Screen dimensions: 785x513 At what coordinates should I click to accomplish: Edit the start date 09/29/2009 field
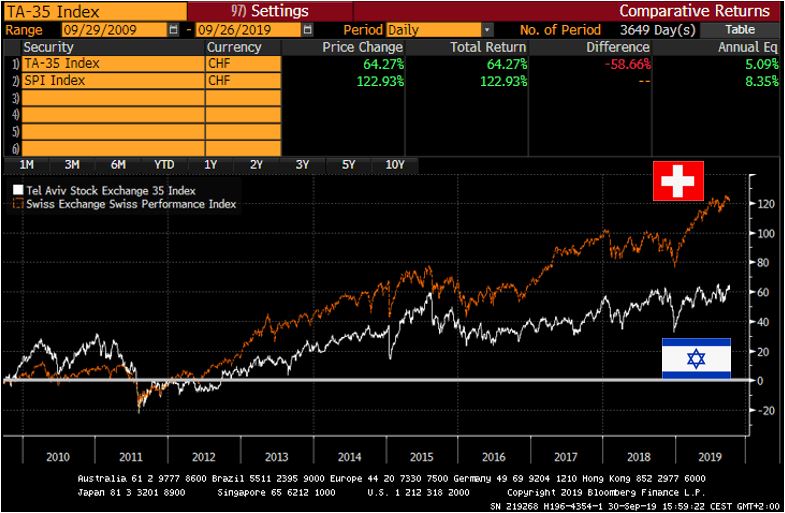(115, 30)
